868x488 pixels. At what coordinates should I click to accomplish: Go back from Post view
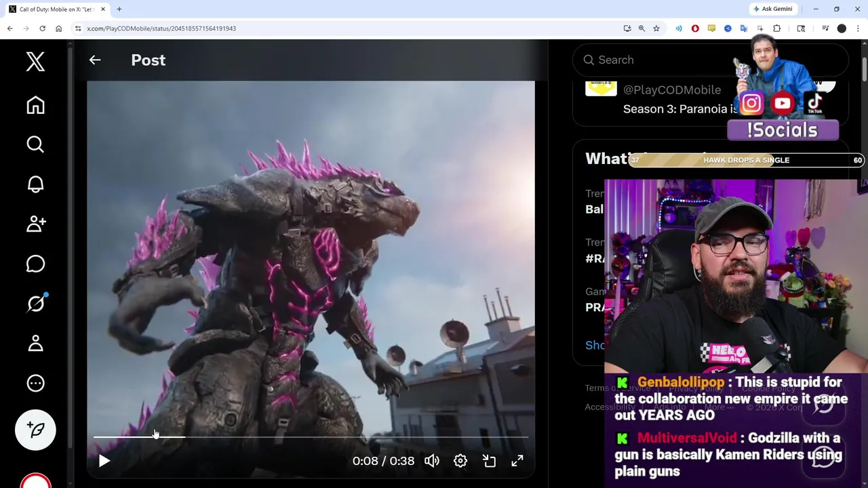(x=95, y=60)
